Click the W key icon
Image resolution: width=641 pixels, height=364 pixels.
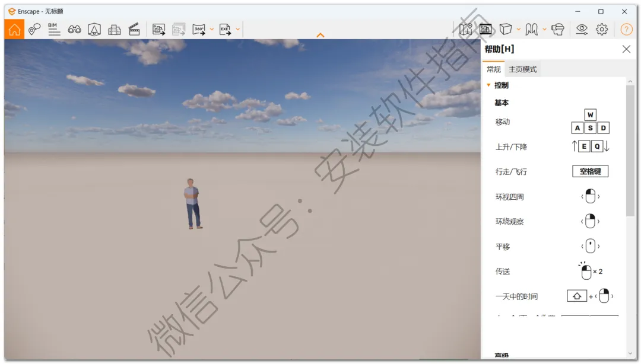point(591,115)
